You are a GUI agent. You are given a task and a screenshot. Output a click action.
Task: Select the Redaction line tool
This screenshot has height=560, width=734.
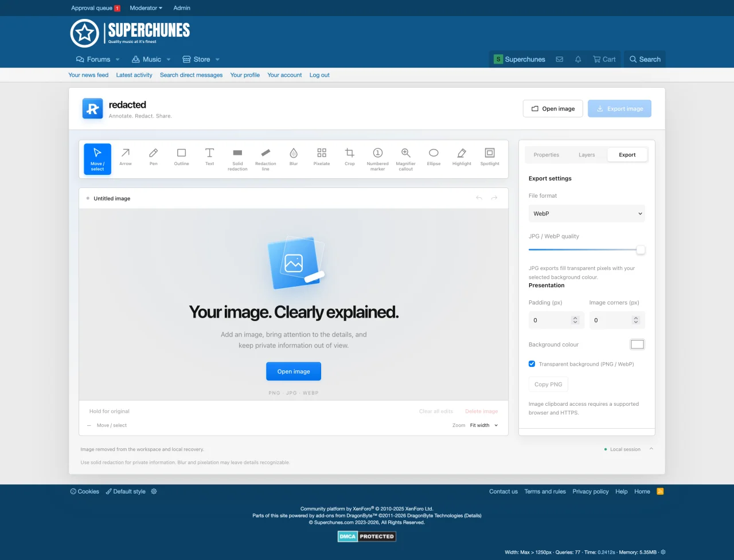(266, 159)
